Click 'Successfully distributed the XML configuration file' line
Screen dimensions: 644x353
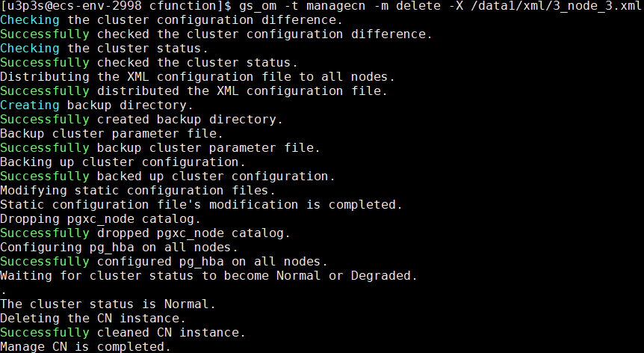(193, 91)
